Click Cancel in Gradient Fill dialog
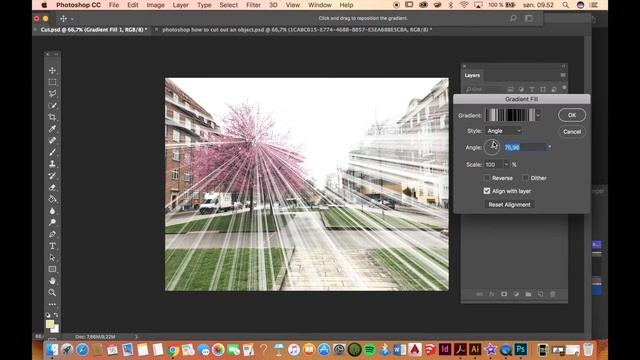 click(572, 132)
